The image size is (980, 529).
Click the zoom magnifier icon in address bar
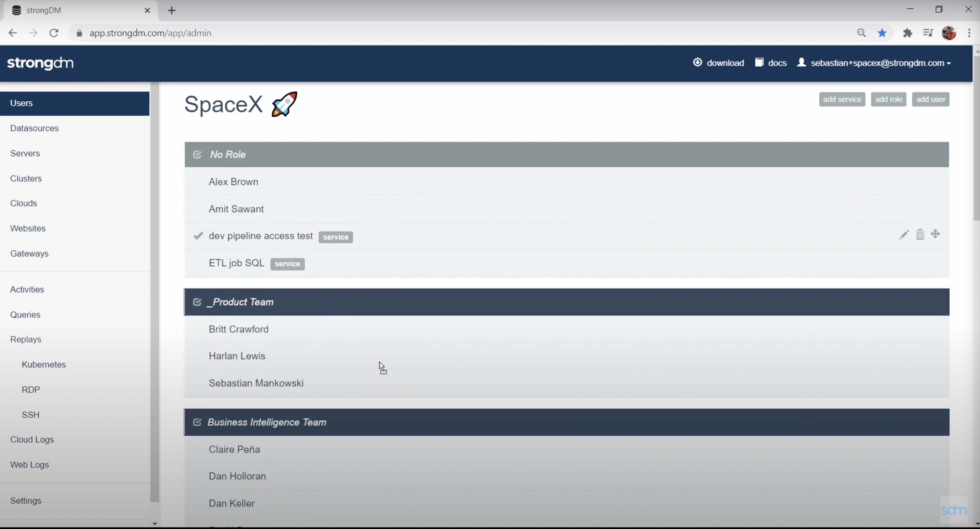tap(861, 33)
